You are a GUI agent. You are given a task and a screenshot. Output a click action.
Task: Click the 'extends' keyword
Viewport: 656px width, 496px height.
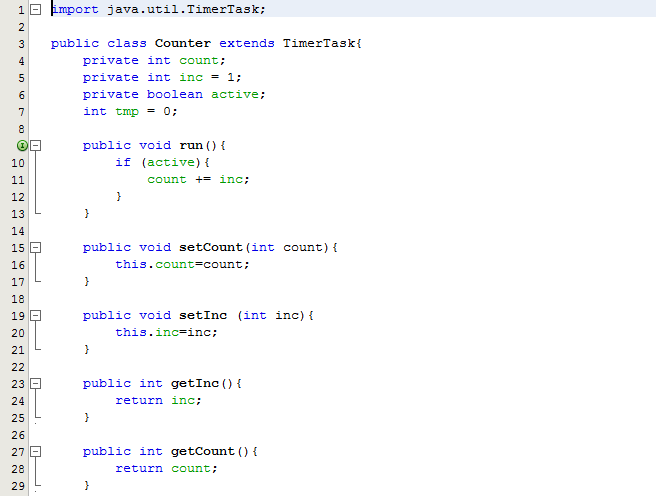(247, 43)
